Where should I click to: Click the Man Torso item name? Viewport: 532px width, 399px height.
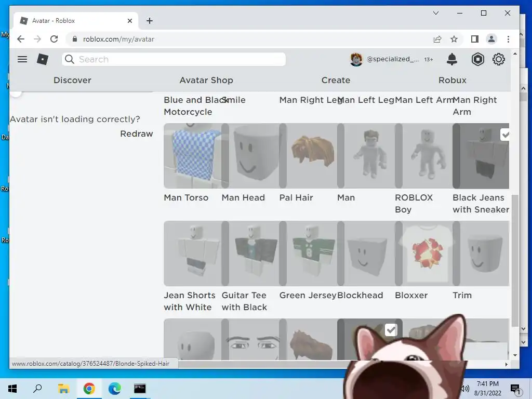pos(186,197)
